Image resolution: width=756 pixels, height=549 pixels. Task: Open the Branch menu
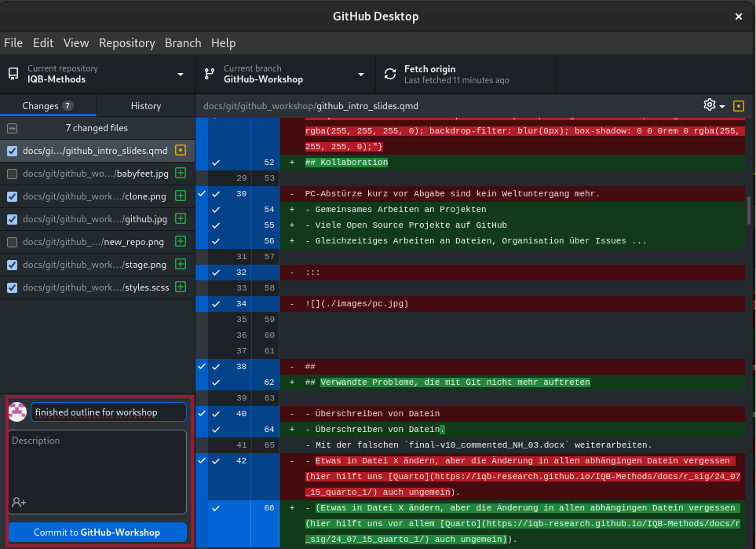(x=183, y=43)
